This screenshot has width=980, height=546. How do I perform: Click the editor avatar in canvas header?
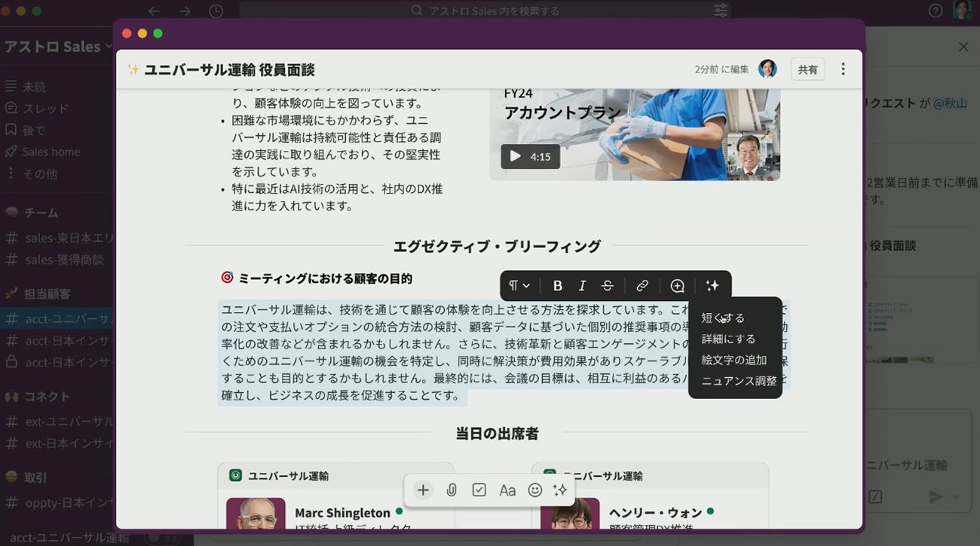[x=767, y=69]
